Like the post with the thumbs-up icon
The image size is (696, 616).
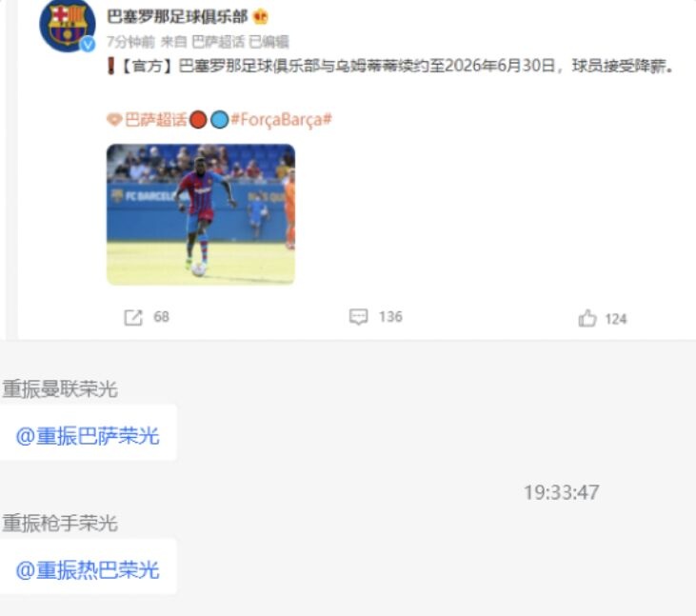pos(587,318)
